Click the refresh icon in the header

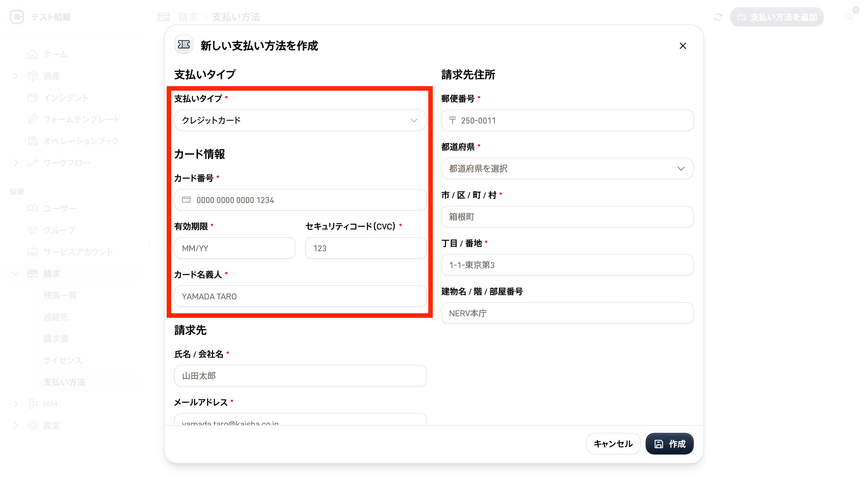pos(718,17)
